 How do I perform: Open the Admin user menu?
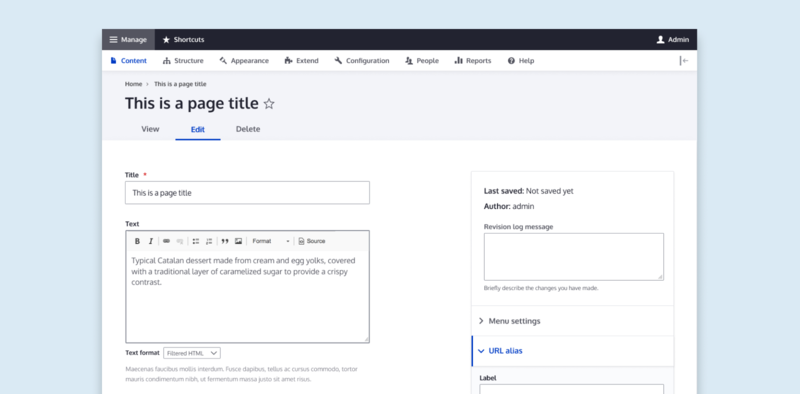click(672, 40)
